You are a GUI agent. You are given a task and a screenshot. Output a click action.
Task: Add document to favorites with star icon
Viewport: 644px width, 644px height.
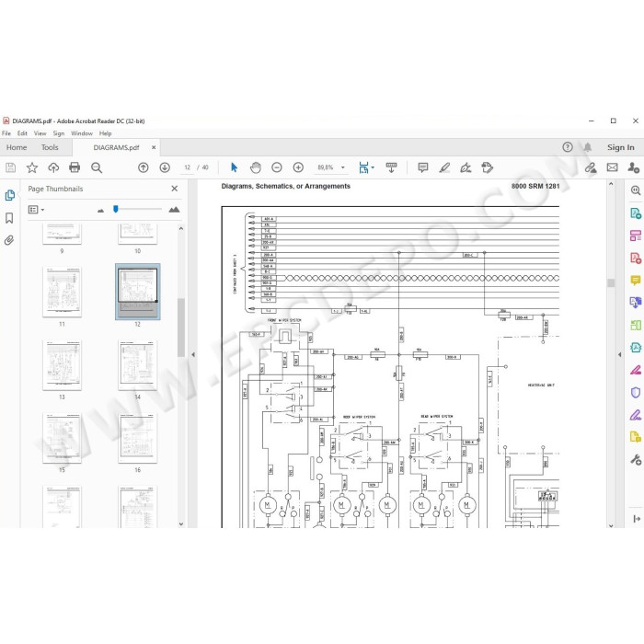pos(32,167)
